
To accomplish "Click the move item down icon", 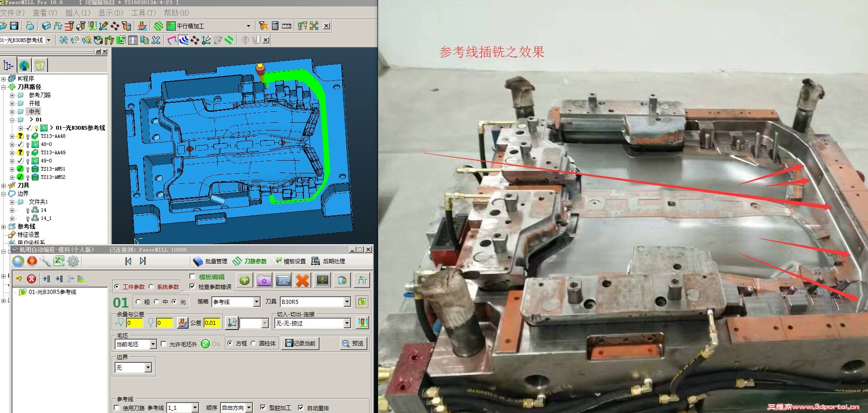I will click(x=59, y=278).
